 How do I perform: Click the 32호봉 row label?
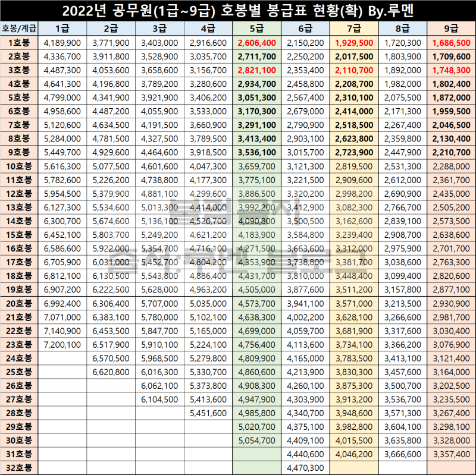point(19,468)
